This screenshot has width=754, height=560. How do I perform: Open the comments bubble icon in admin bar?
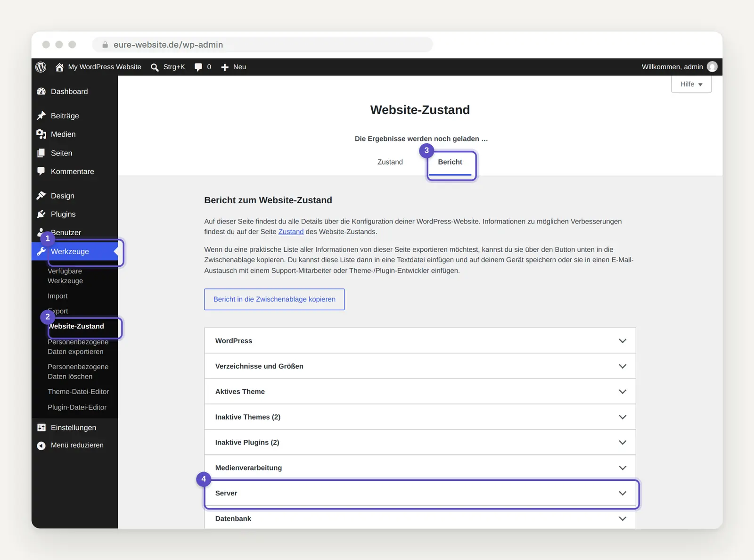tap(198, 67)
